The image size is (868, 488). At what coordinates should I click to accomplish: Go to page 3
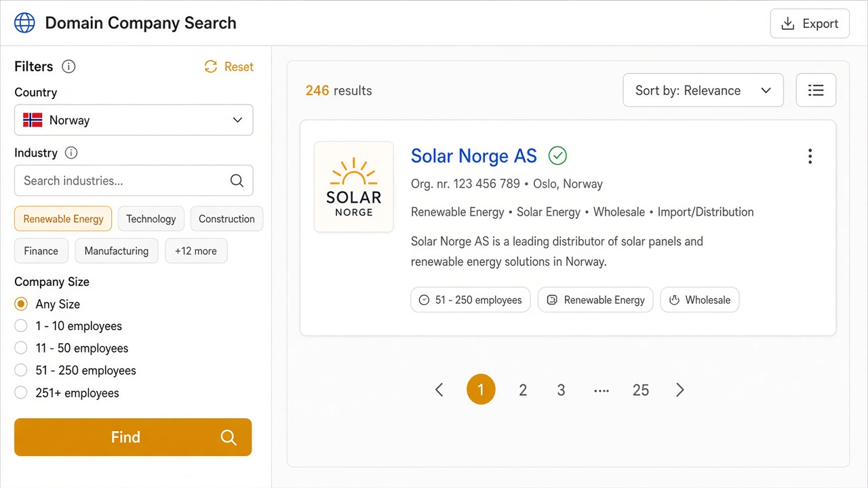tap(561, 390)
